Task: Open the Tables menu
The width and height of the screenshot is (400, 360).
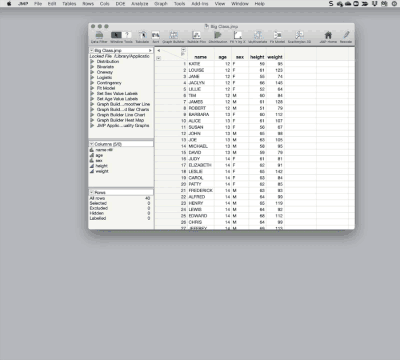Action: [x=69, y=4]
